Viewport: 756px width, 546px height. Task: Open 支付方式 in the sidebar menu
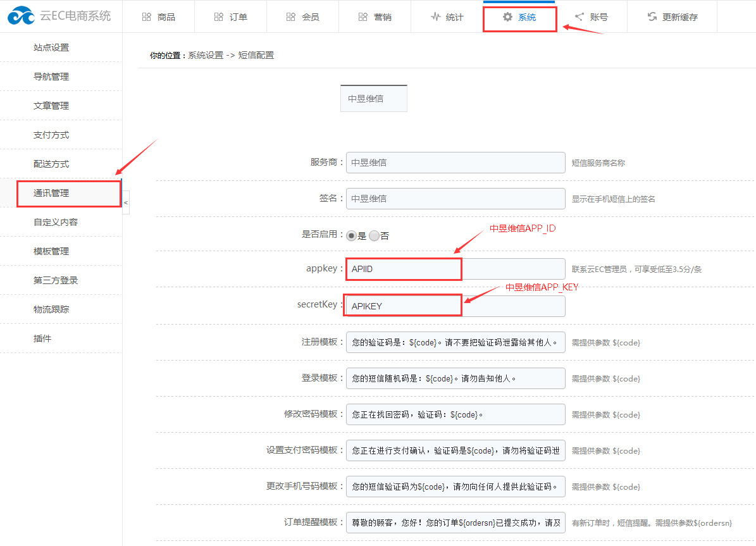[51, 135]
